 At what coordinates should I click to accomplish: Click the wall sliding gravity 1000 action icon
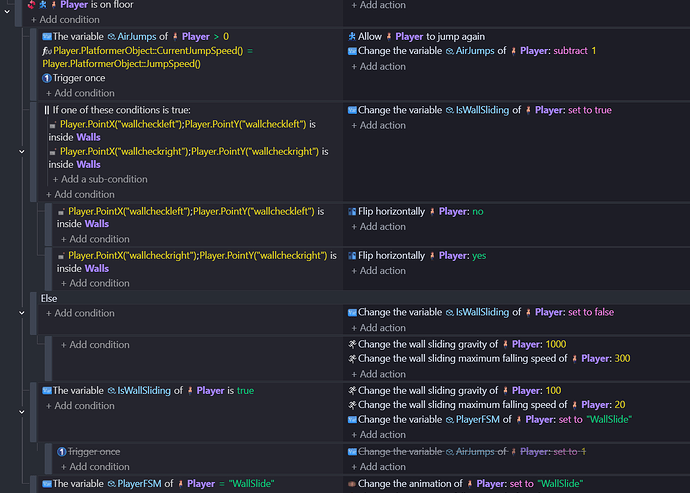coord(352,344)
